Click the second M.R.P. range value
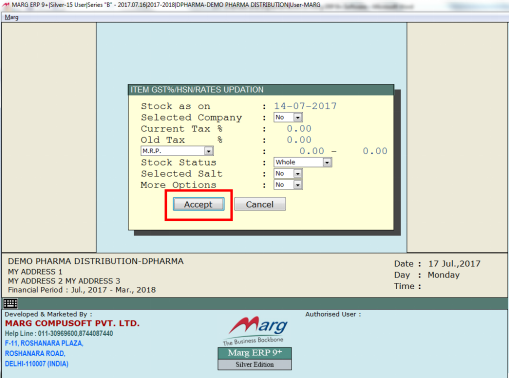Viewport: 509px width, 378px height. (375, 151)
